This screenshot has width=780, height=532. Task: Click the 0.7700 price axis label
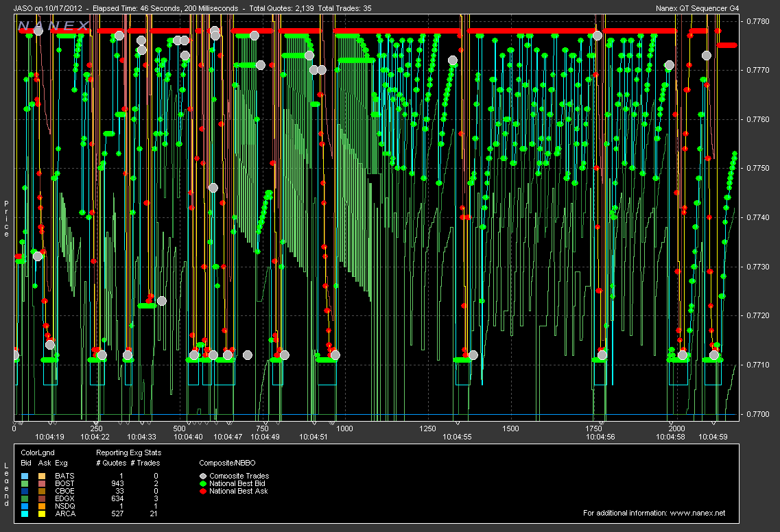pos(757,414)
